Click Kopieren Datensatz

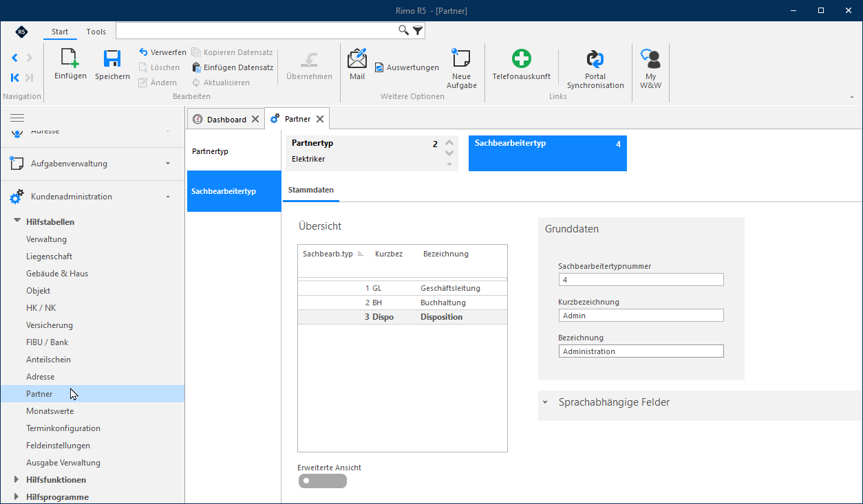pyautogui.click(x=232, y=52)
